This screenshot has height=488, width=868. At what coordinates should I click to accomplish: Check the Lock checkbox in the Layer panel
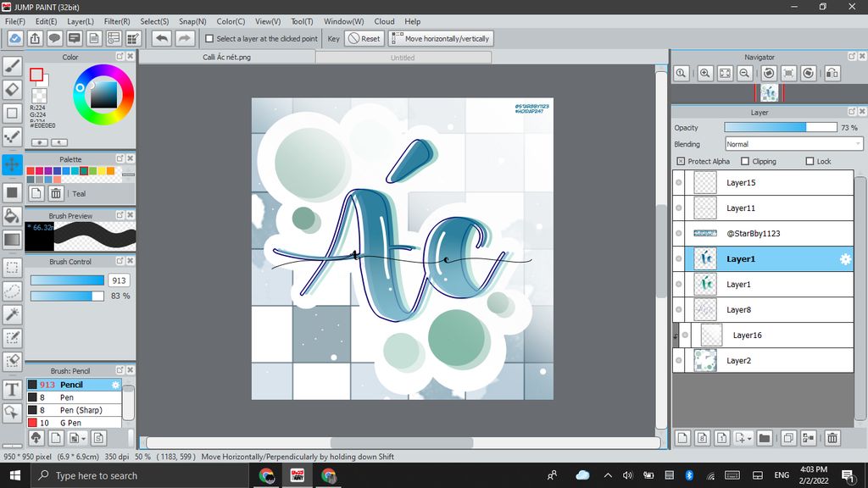click(810, 161)
